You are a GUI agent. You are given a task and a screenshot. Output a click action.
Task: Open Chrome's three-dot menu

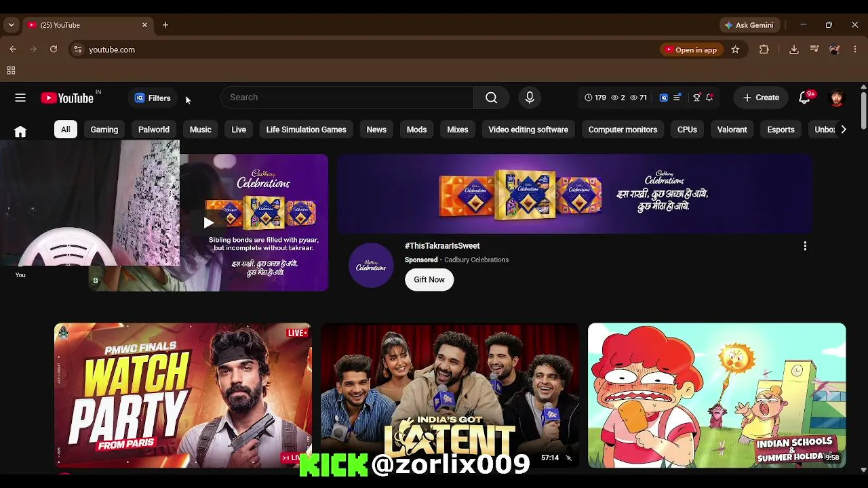point(855,49)
